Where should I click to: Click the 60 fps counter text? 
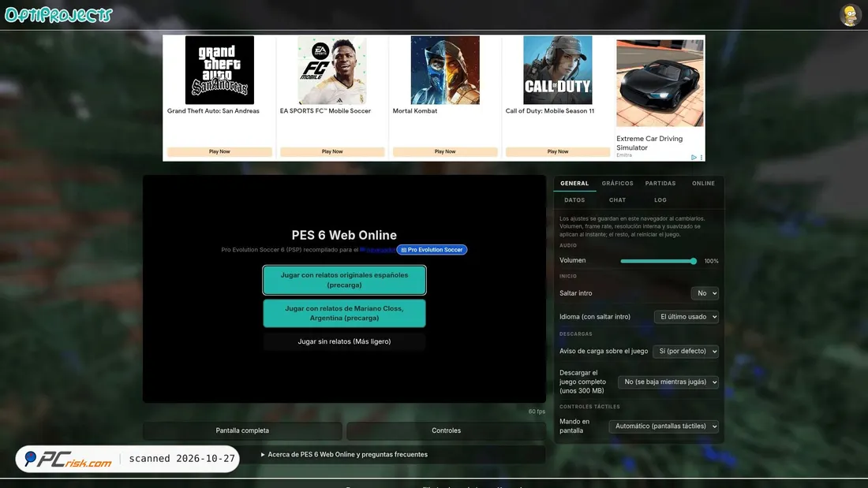(537, 412)
